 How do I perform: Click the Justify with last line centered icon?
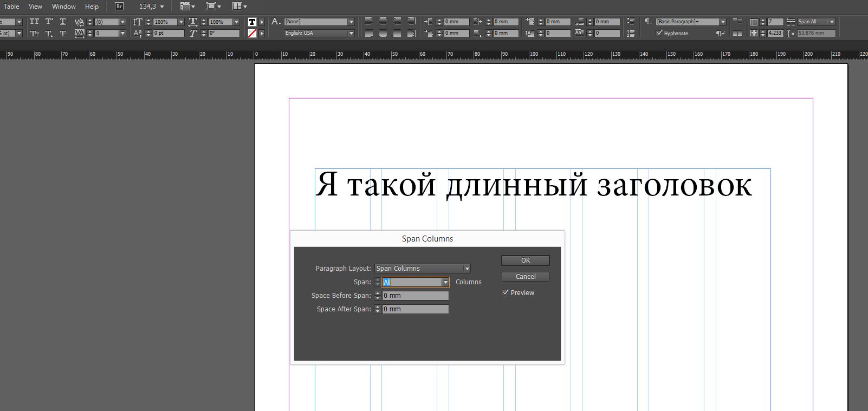pos(383,33)
